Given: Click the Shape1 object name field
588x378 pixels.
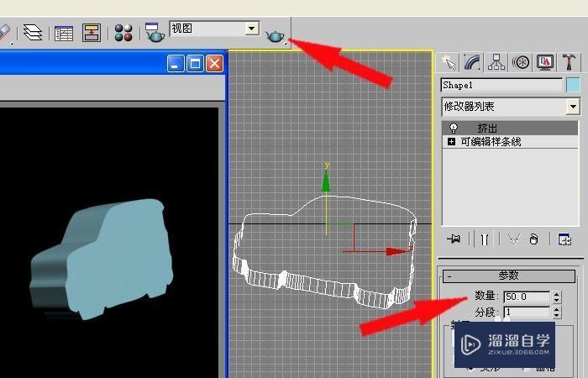Looking at the screenshot, I should [501, 85].
